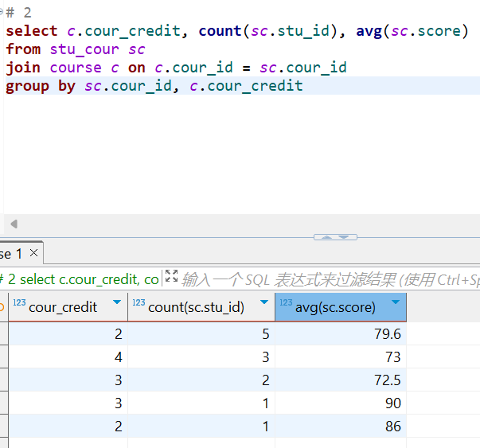Close the result tab with X

point(33,253)
